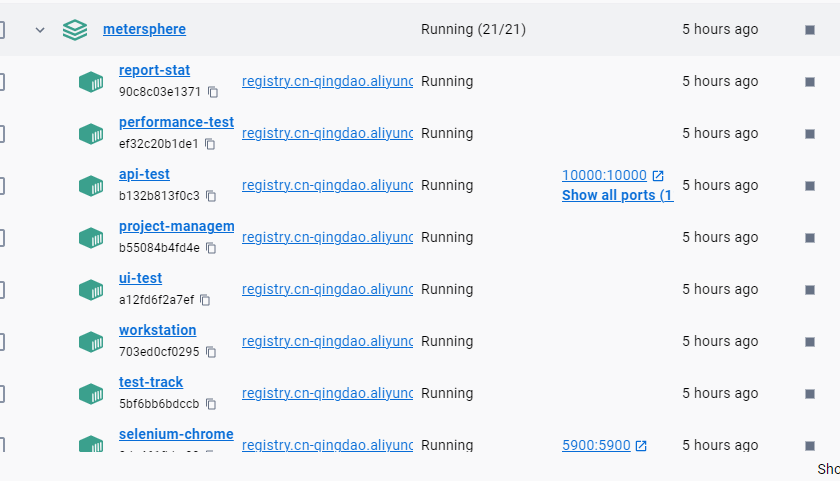
Task: Show all ports for api-test
Action: pyautogui.click(x=617, y=196)
